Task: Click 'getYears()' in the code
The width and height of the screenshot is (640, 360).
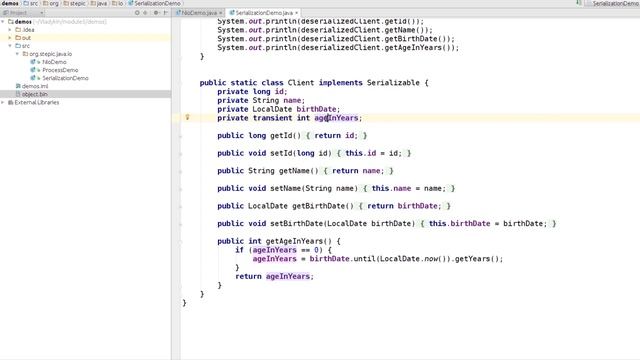Action: click(476, 259)
